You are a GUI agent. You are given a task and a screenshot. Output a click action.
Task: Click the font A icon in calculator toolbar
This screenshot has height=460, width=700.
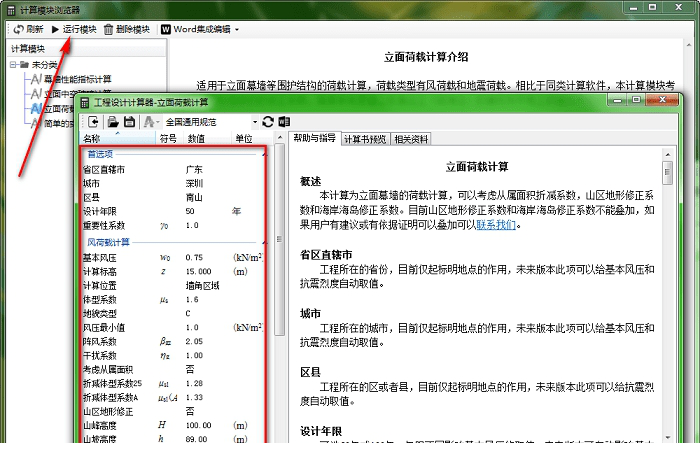tap(149, 121)
